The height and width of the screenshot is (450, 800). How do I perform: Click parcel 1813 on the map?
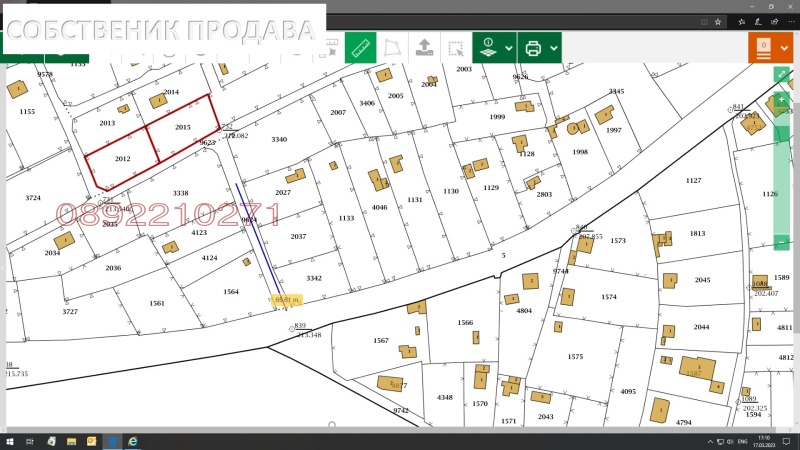(x=697, y=234)
